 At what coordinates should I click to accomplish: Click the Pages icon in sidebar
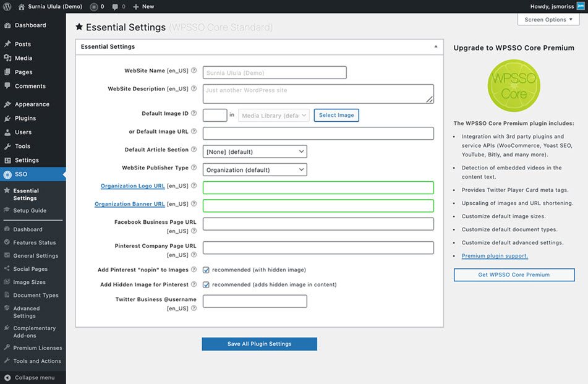click(7, 72)
